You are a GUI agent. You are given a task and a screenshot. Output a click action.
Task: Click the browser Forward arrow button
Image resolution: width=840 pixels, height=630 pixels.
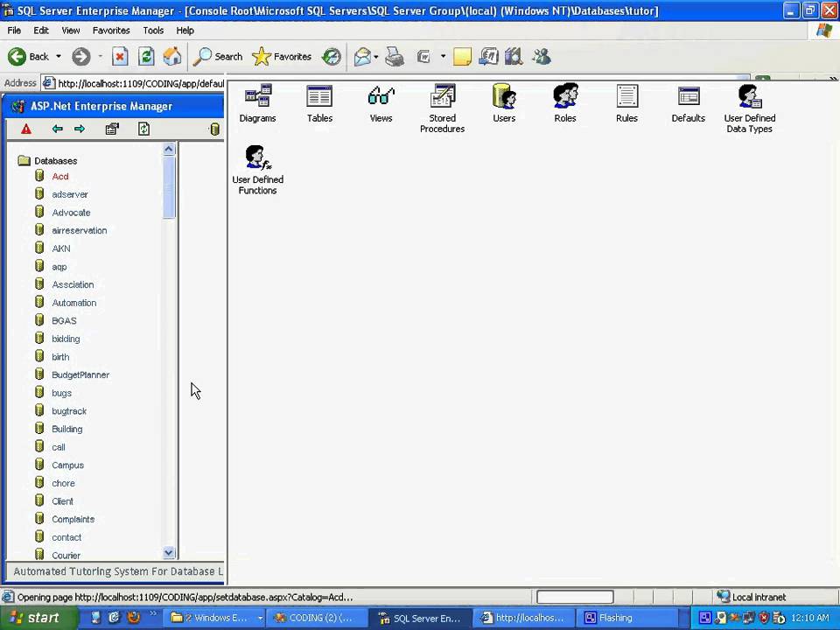(x=81, y=56)
